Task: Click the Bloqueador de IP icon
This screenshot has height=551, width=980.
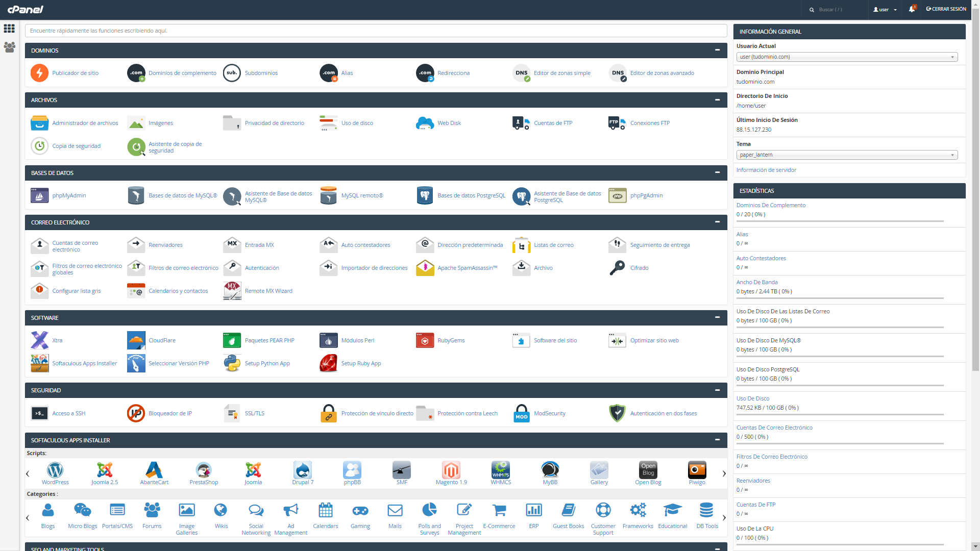Action: pos(136,413)
